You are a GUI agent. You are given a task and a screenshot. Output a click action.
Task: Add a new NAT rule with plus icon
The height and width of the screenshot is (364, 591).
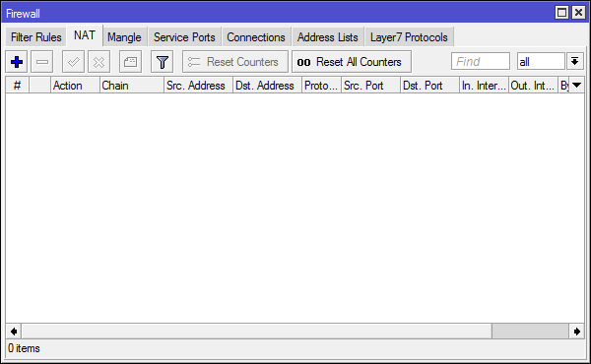click(17, 62)
